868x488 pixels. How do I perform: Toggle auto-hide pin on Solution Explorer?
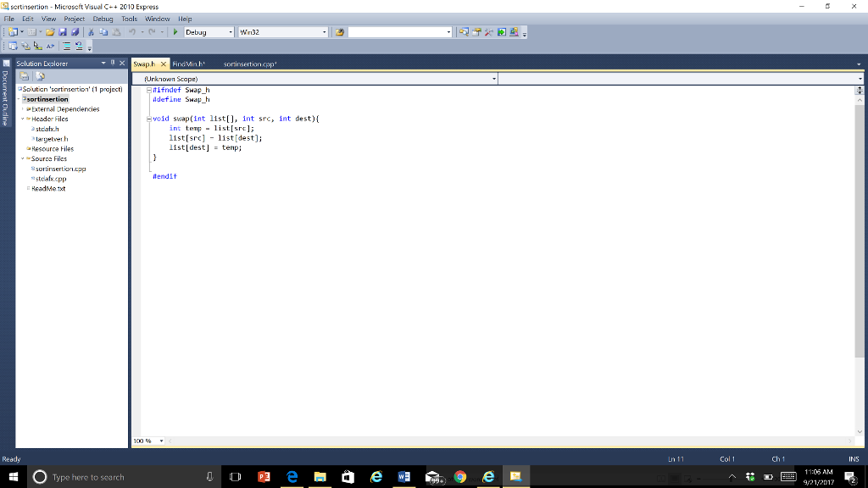point(112,64)
